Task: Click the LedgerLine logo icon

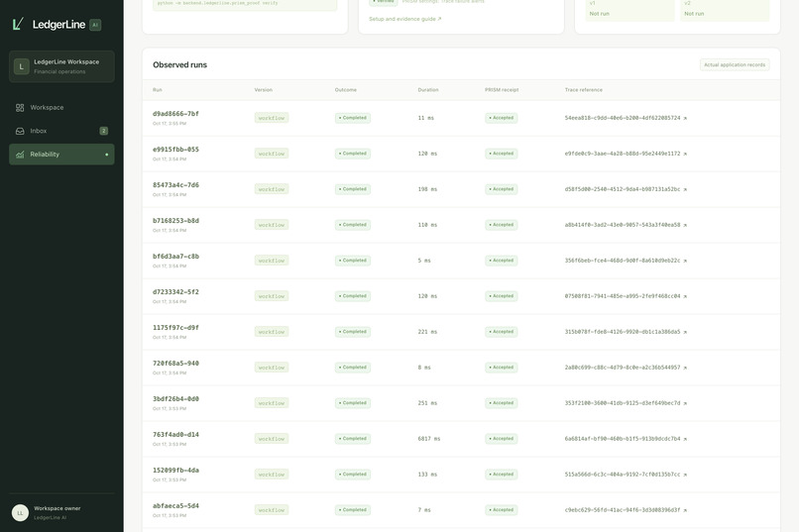Action: pyautogui.click(x=19, y=24)
